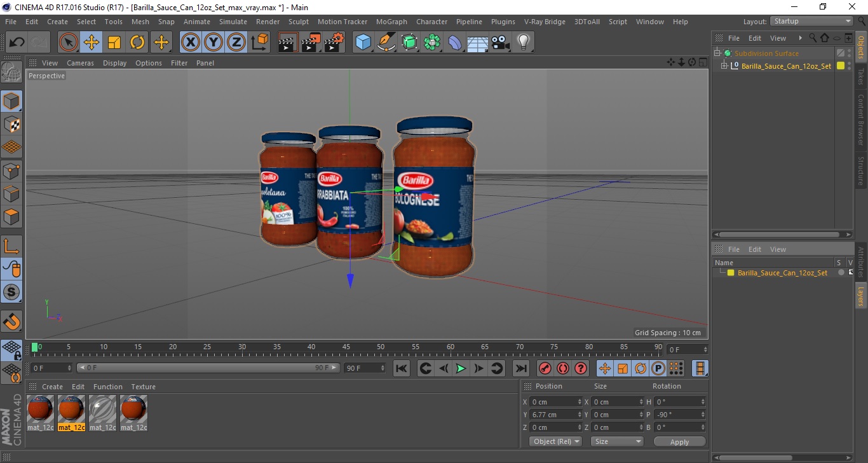Add a Light object

pyautogui.click(x=524, y=43)
